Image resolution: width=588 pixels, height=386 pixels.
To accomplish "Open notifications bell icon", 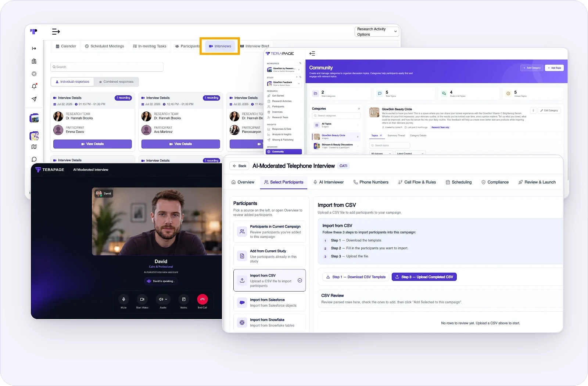I will coord(34,86).
